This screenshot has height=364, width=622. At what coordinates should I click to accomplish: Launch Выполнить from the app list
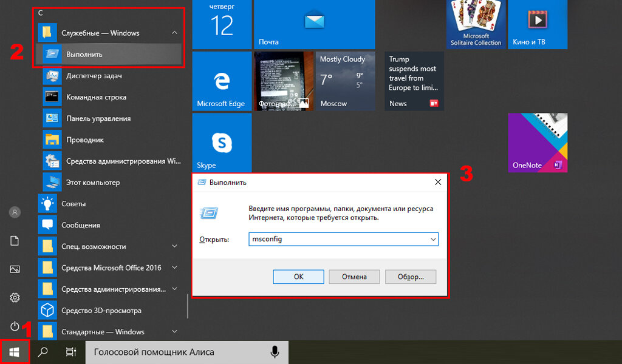pos(109,54)
